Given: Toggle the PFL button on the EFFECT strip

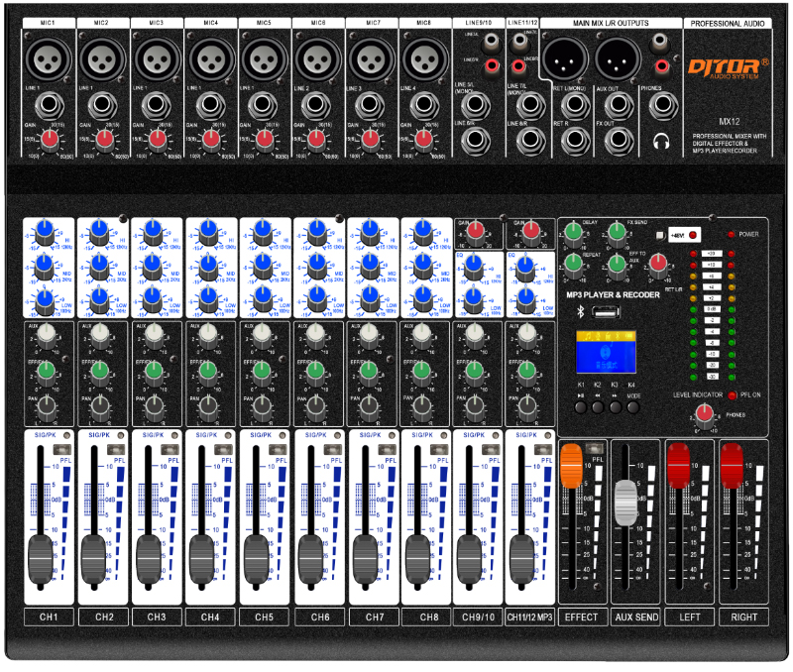Looking at the screenshot, I should (x=594, y=449).
